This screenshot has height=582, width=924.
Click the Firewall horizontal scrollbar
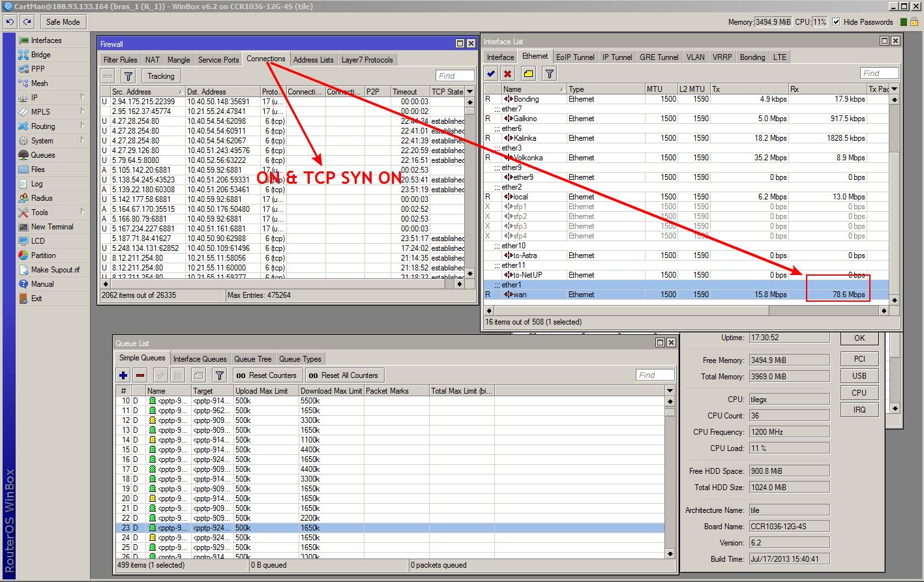click(282, 284)
